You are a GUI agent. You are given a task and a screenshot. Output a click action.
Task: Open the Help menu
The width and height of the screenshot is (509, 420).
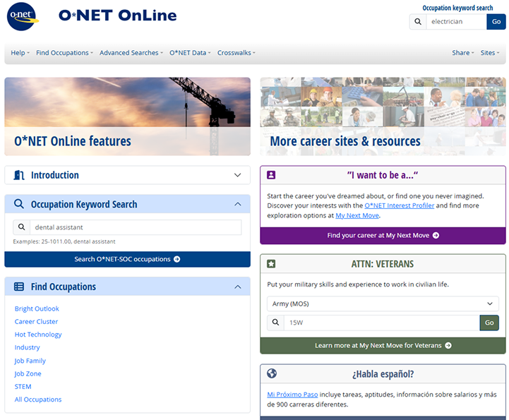tap(20, 52)
